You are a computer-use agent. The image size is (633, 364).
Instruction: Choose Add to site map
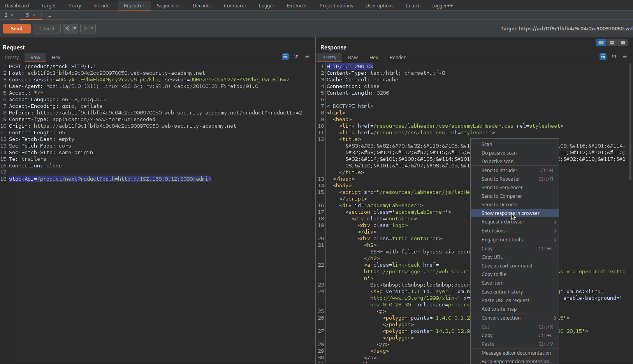[515, 309]
